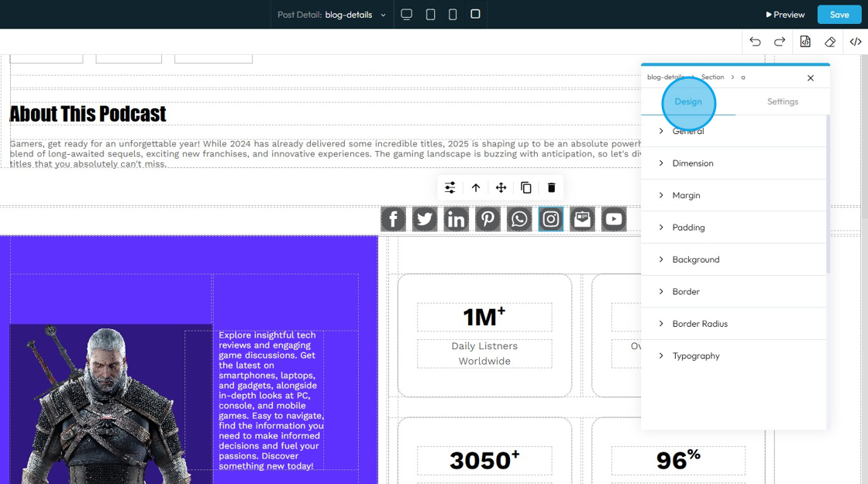Image resolution: width=868 pixels, height=484 pixels.
Task: Switch to the Settings tab
Action: click(x=782, y=101)
